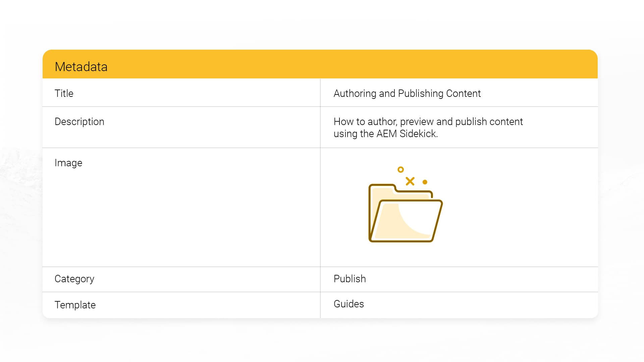Select the Category row label
The image size is (644, 362).
coord(74,279)
